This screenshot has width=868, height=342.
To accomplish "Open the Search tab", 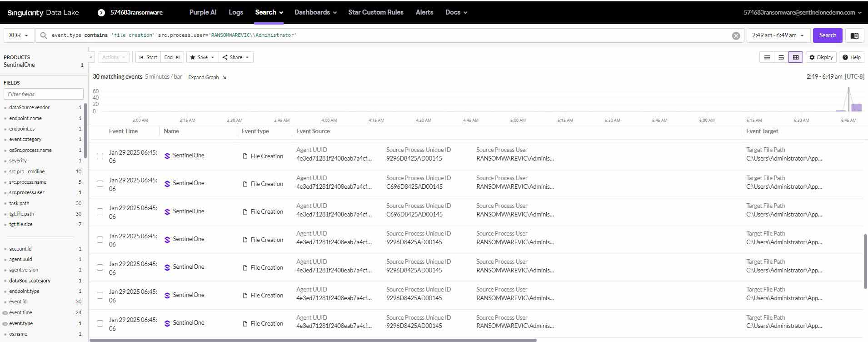I will click(269, 12).
